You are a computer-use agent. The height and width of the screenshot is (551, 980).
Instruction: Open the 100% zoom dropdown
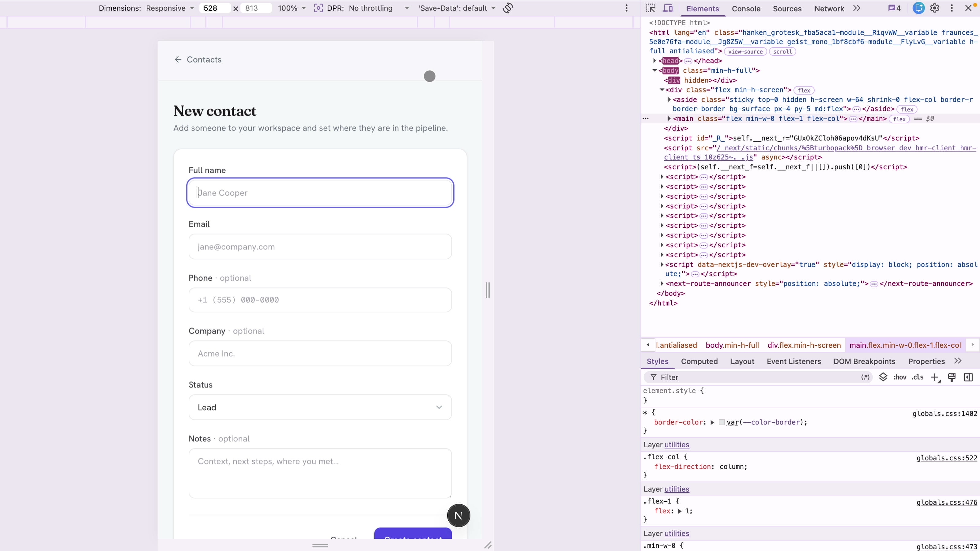[292, 8]
